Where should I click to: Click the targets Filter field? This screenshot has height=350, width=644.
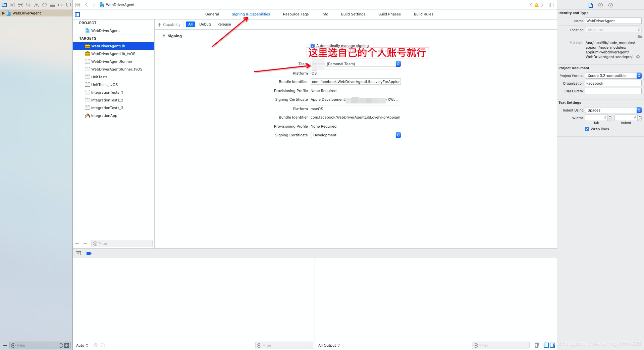(x=122, y=244)
